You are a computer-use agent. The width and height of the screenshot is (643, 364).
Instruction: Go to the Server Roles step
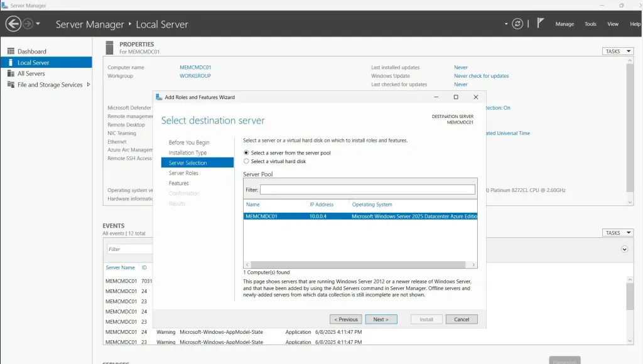[x=183, y=173]
